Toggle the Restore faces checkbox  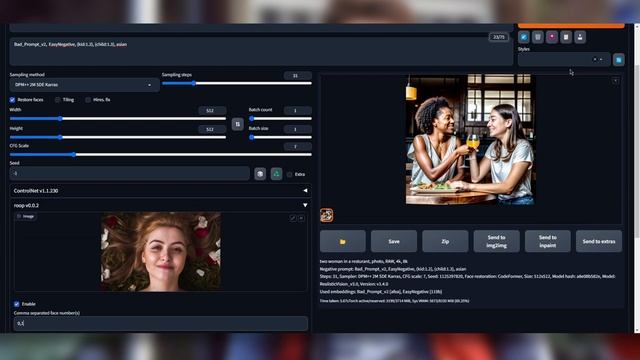point(12,100)
